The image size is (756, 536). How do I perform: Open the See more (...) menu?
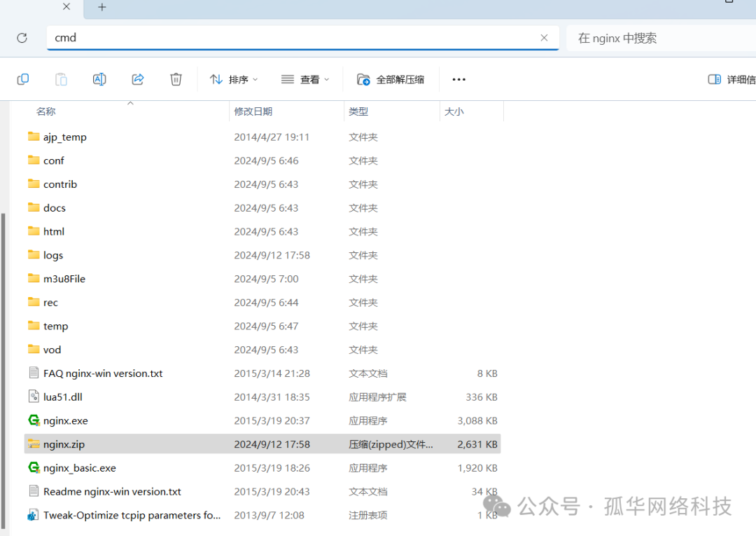click(x=458, y=79)
